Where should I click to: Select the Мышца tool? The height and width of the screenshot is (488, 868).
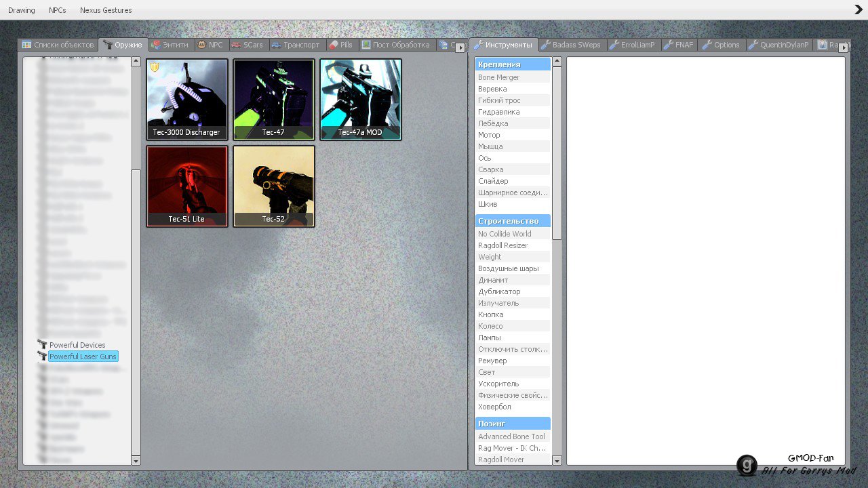point(513,146)
